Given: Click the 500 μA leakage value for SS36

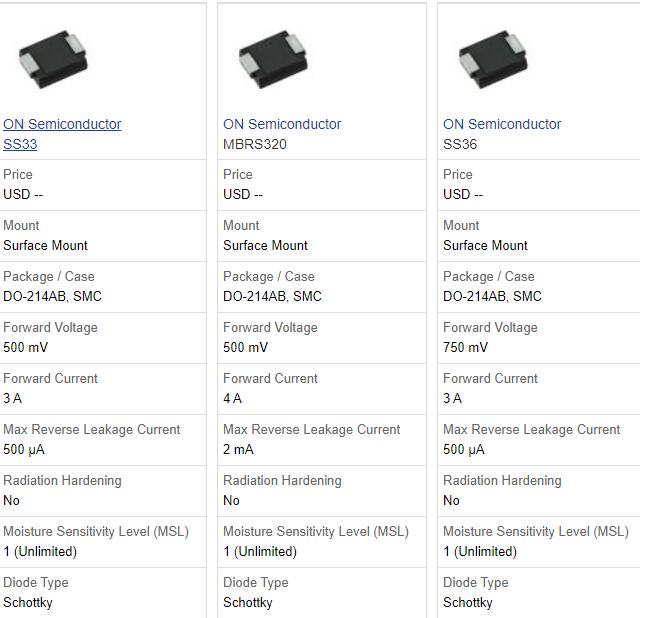Looking at the screenshot, I should (x=466, y=449).
